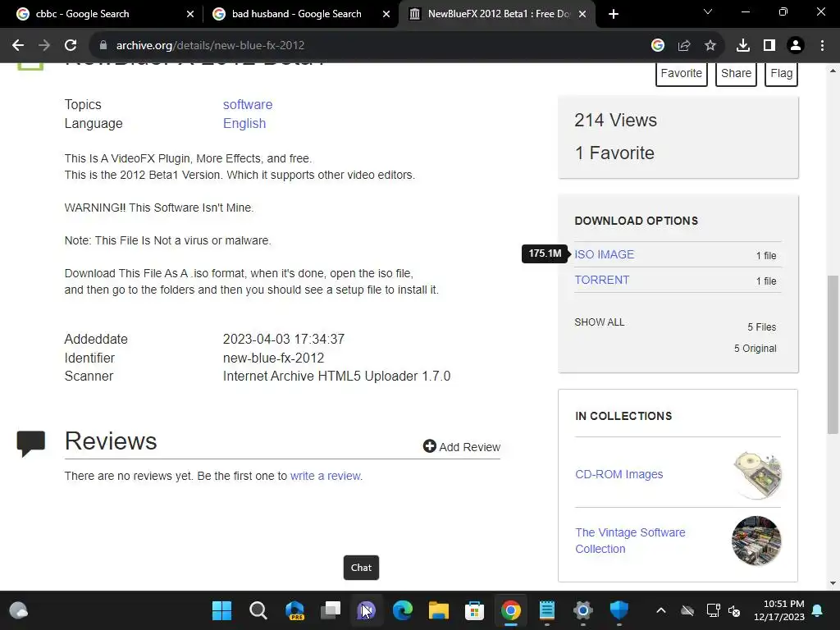
Task: Open Chat app on taskbar
Action: click(367, 610)
